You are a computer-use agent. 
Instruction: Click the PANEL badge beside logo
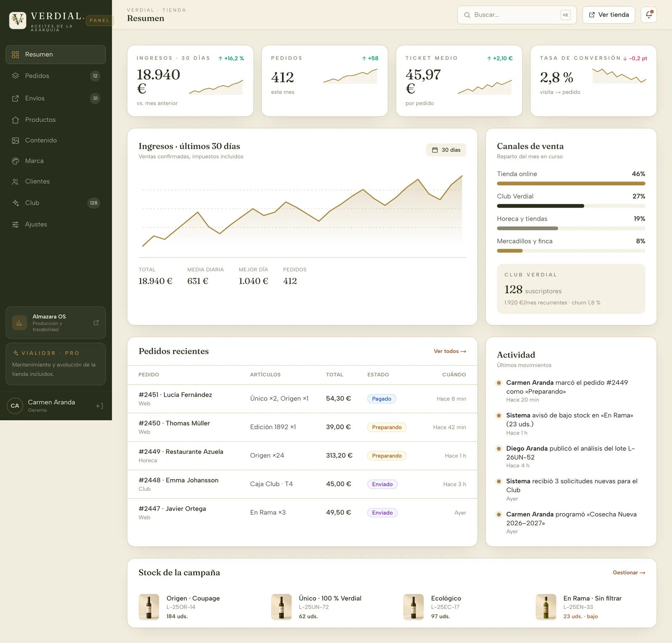coord(100,20)
